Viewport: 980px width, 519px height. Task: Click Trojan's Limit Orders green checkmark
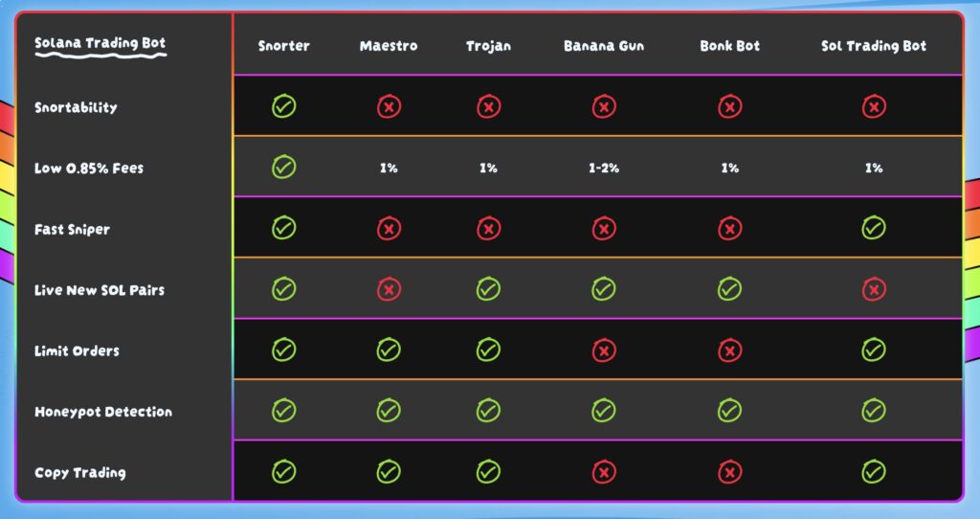[488, 350]
